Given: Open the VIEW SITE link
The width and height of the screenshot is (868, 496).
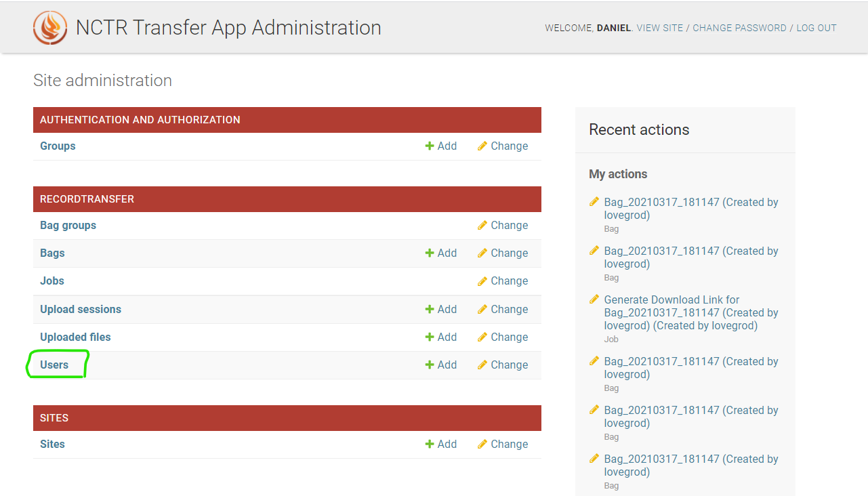Looking at the screenshot, I should coord(660,28).
